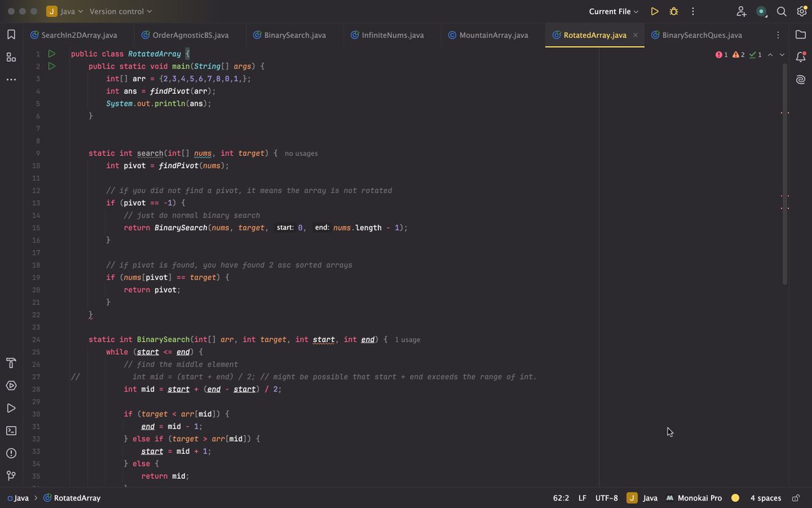The image size is (812, 508).
Task: Open the Notifications bell
Action: 800,57
